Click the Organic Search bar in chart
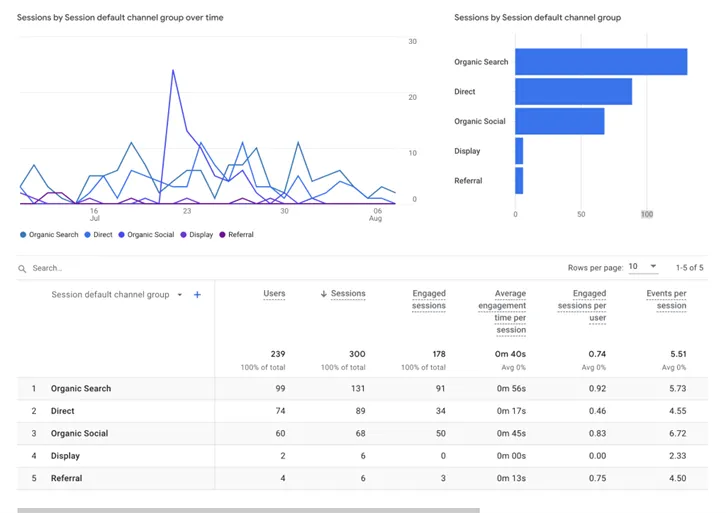726x513 pixels. (600, 62)
